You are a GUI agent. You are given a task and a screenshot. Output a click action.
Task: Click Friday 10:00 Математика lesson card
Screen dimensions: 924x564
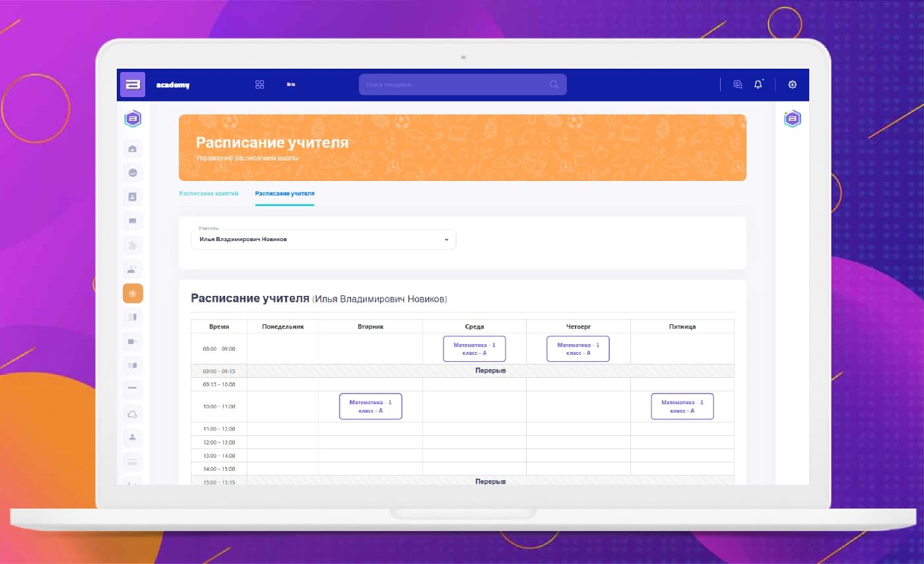[682, 406]
